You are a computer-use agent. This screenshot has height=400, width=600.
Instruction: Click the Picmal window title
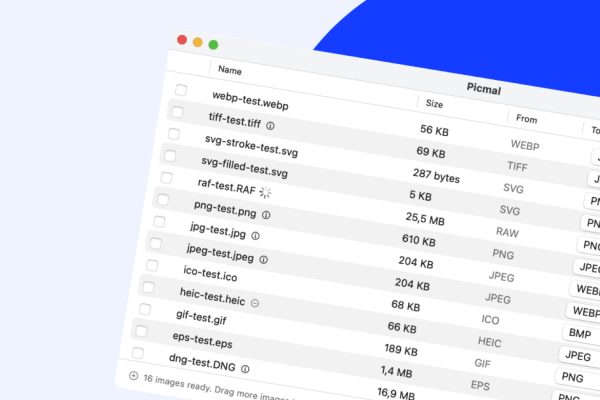tap(484, 89)
